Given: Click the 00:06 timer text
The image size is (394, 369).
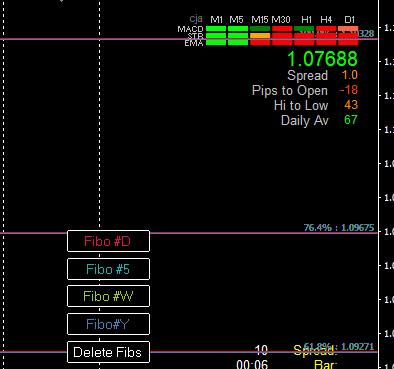Looking at the screenshot, I should (x=252, y=364).
